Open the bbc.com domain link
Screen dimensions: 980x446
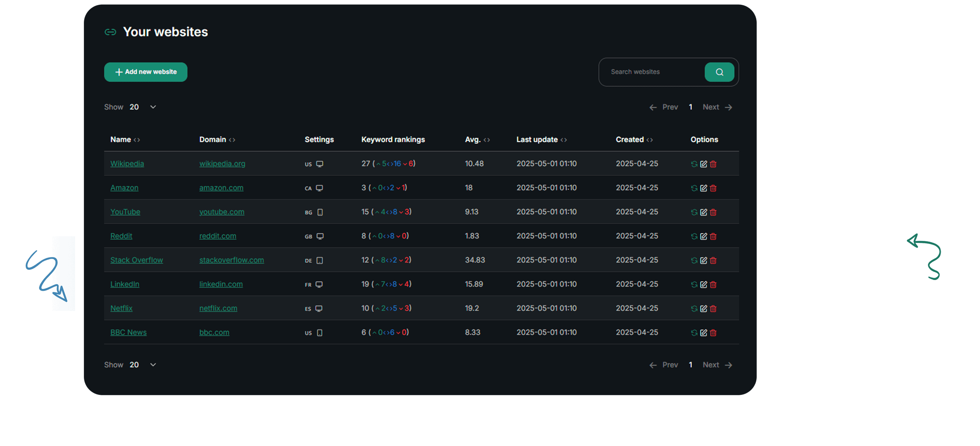point(214,332)
